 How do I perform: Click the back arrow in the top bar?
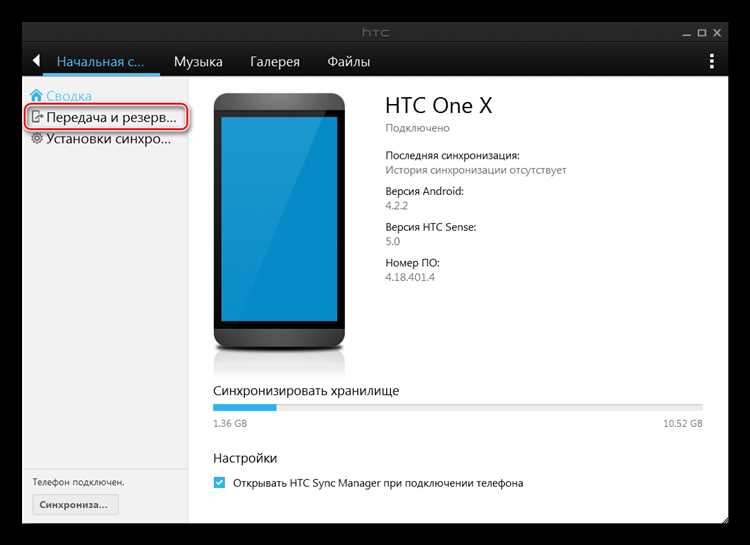coord(36,61)
